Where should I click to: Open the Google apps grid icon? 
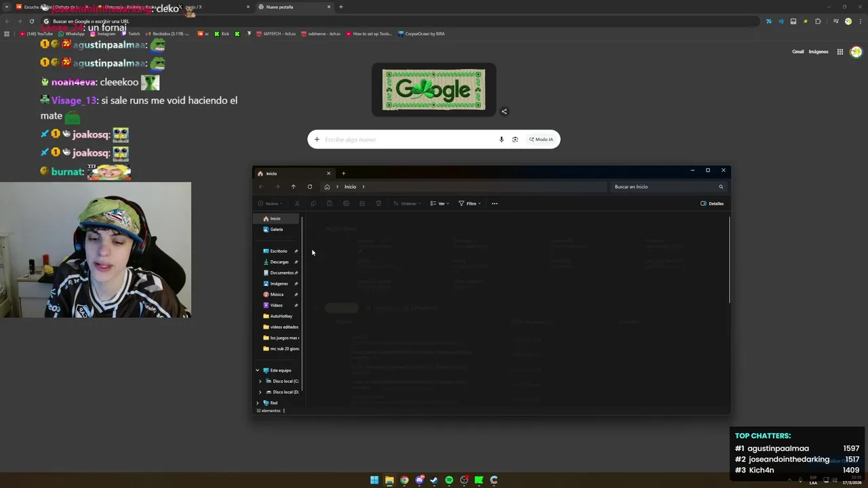[840, 52]
